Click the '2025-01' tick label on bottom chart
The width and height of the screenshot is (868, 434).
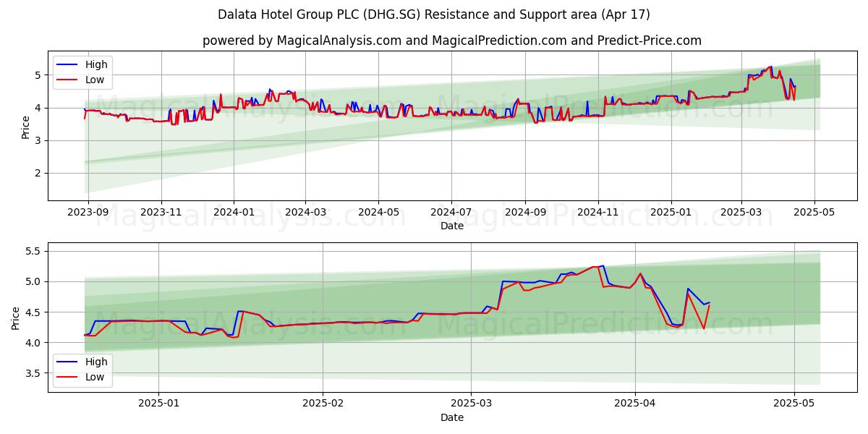click(x=158, y=403)
